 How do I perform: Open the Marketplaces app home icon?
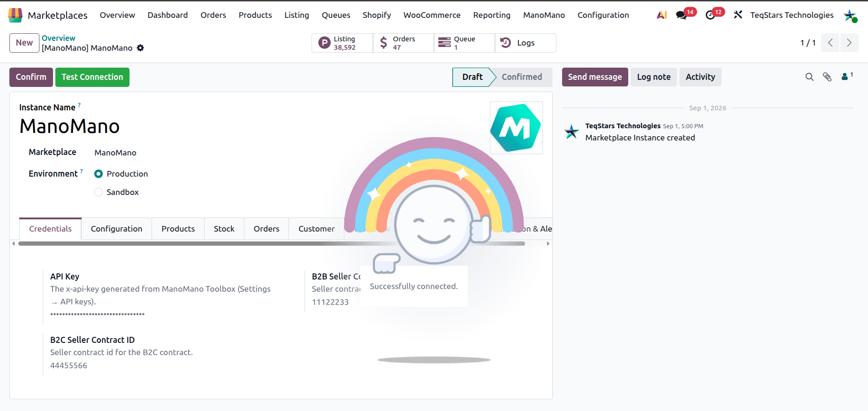tap(15, 15)
